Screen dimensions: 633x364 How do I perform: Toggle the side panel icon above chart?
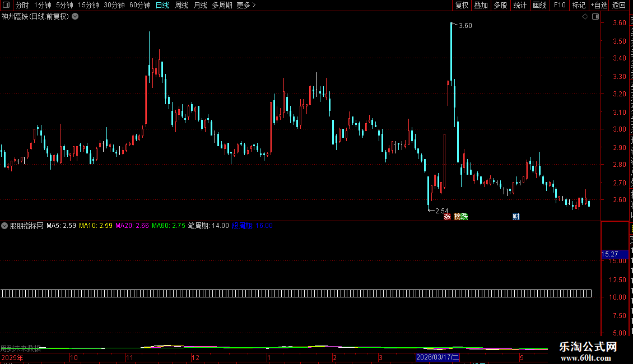[x=595, y=17]
